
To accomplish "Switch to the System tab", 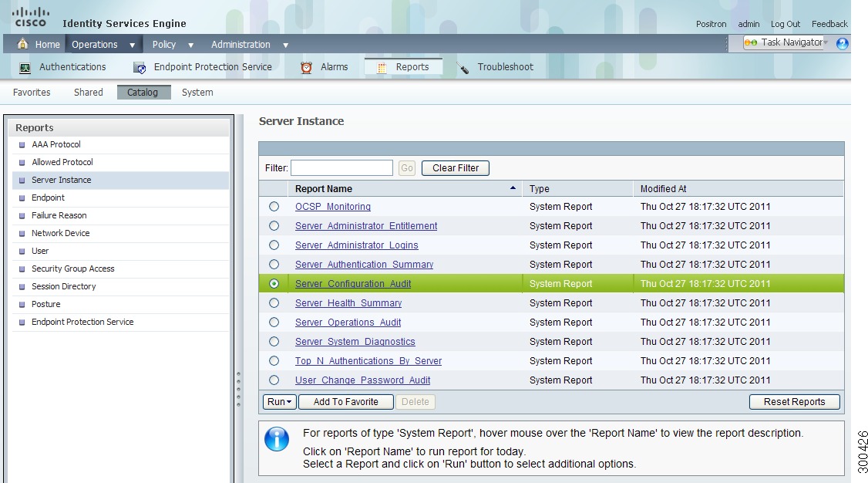I will [x=197, y=93].
